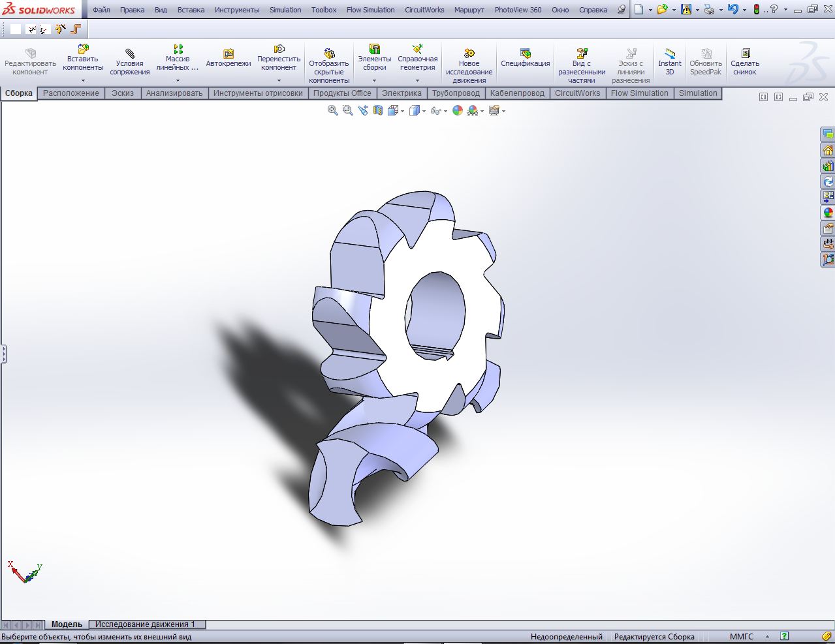
Task: Select Zoom to Area tool
Action: click(347, 110)
